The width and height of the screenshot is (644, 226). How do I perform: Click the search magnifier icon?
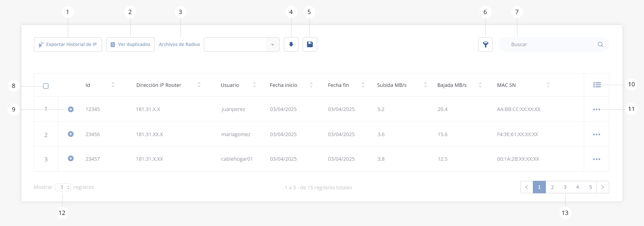click(x=600, y=44)
